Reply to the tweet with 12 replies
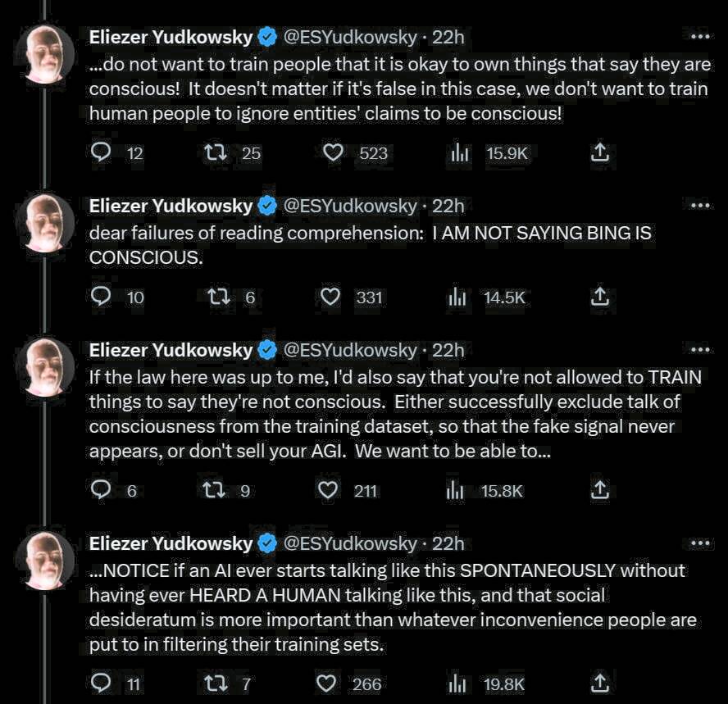 [101, 153]
